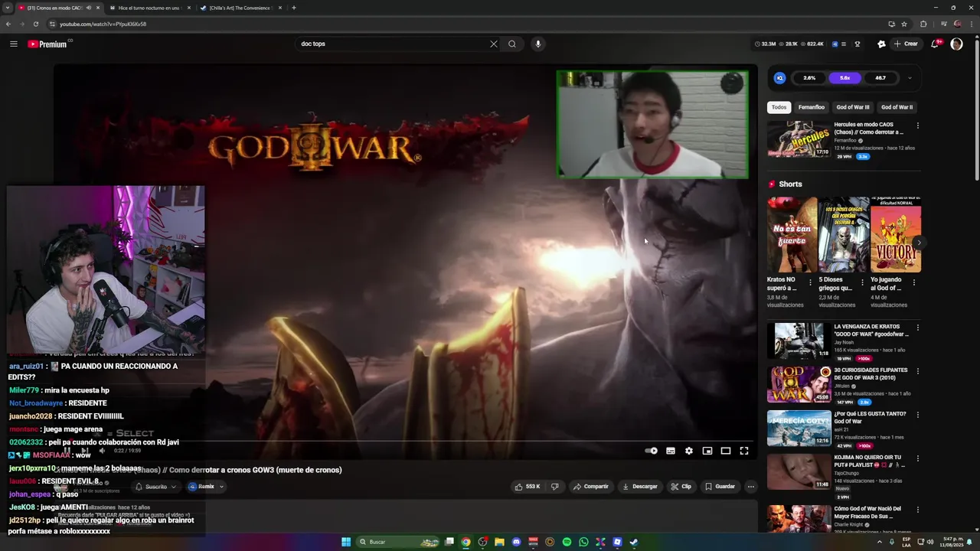Click the Clip button

[681, 486]
